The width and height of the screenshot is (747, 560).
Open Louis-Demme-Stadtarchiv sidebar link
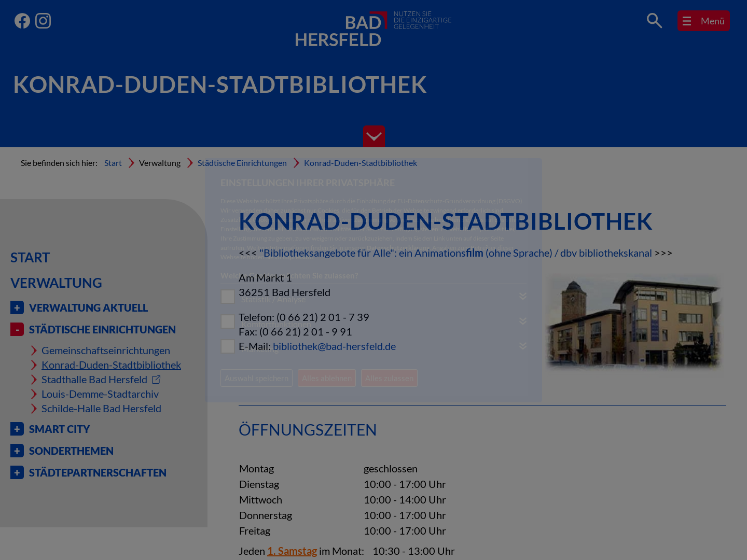click(100, 394)
